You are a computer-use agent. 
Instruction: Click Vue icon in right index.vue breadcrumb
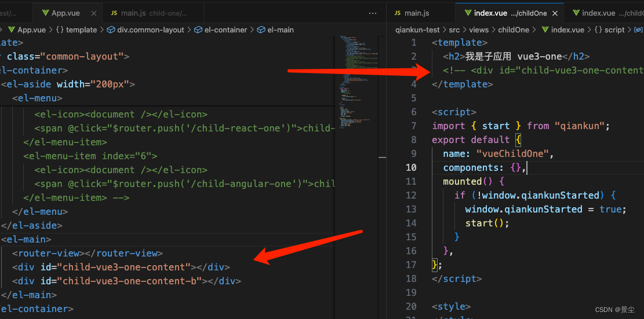545,30
